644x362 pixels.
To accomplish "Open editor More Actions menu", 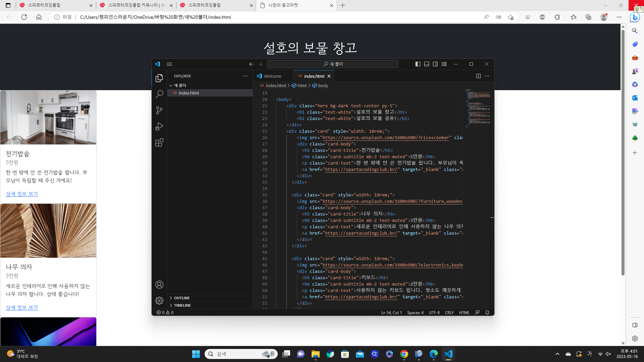I will (x=487, y=76).
